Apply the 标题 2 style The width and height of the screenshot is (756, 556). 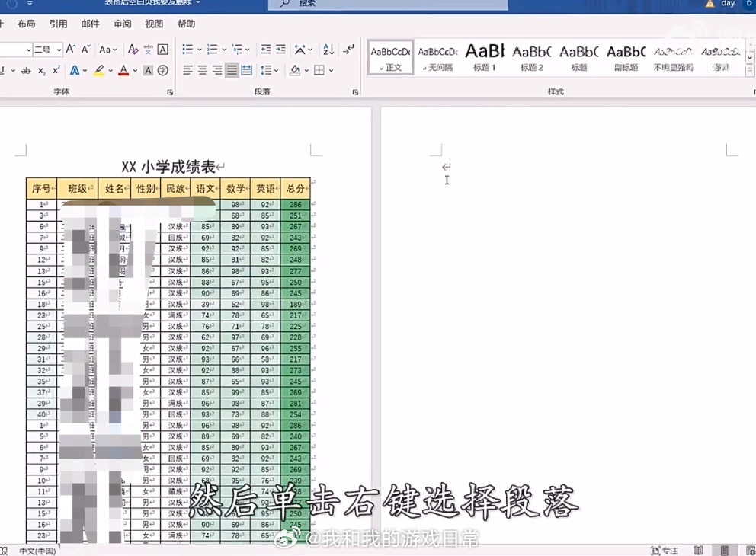[532, 57]
